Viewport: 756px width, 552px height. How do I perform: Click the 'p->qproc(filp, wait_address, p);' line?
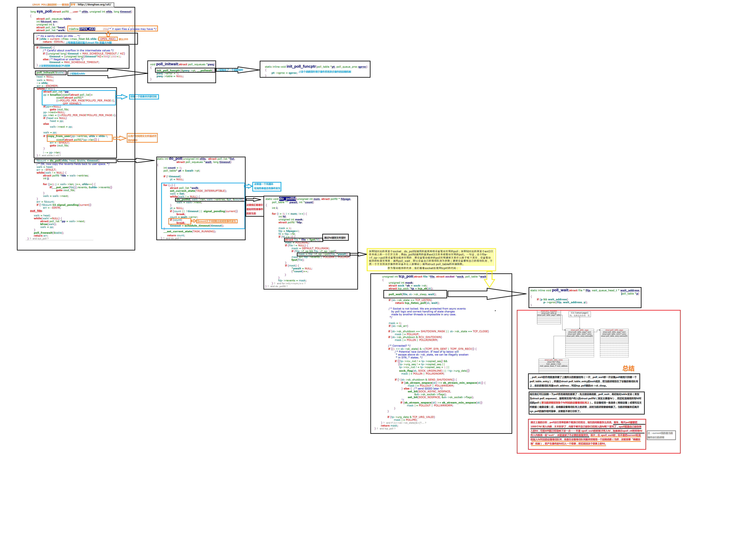(x=565, y=302)
